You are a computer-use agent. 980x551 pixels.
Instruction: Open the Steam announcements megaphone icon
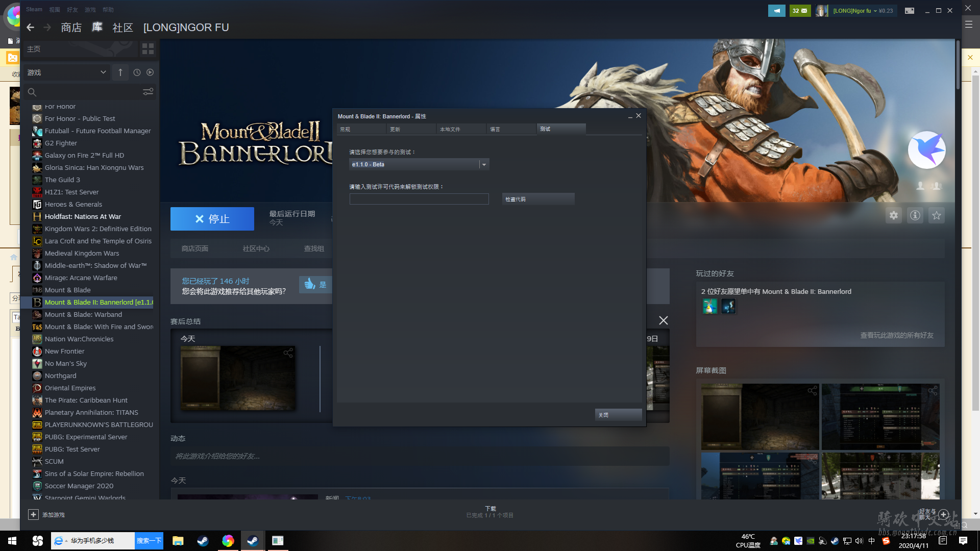click(x=776, y=11)
